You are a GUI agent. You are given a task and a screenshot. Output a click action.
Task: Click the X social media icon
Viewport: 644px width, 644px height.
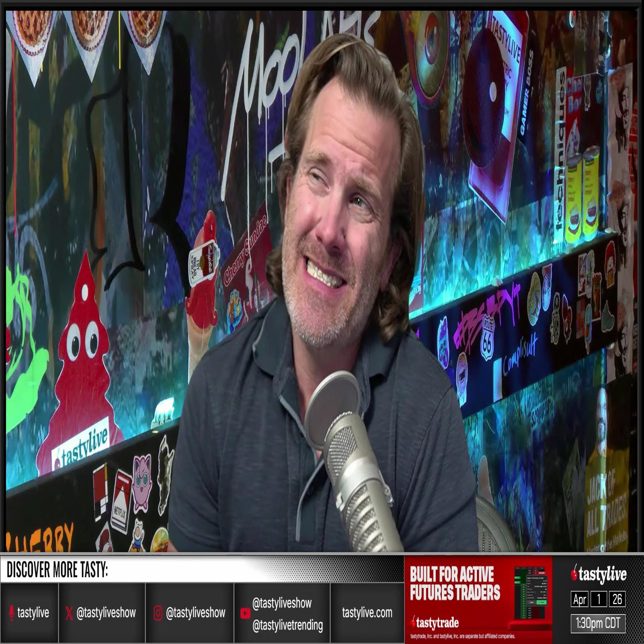(x=69, y=613)
